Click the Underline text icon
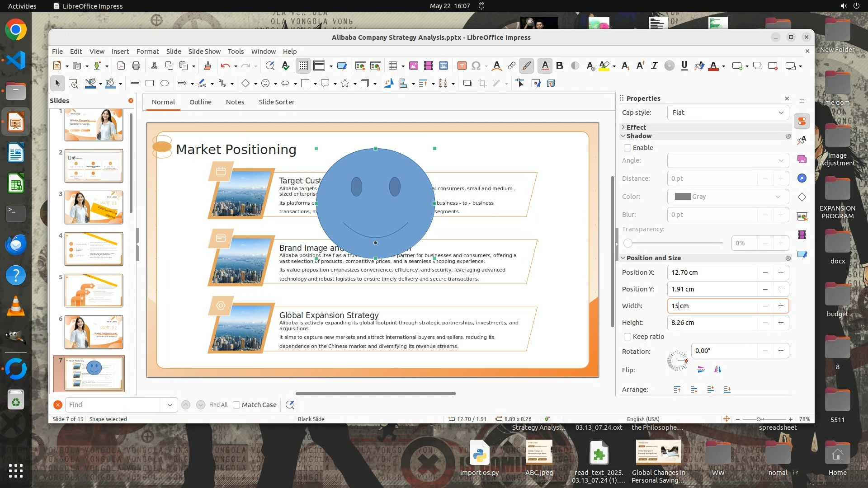 [x=684, y=66]
